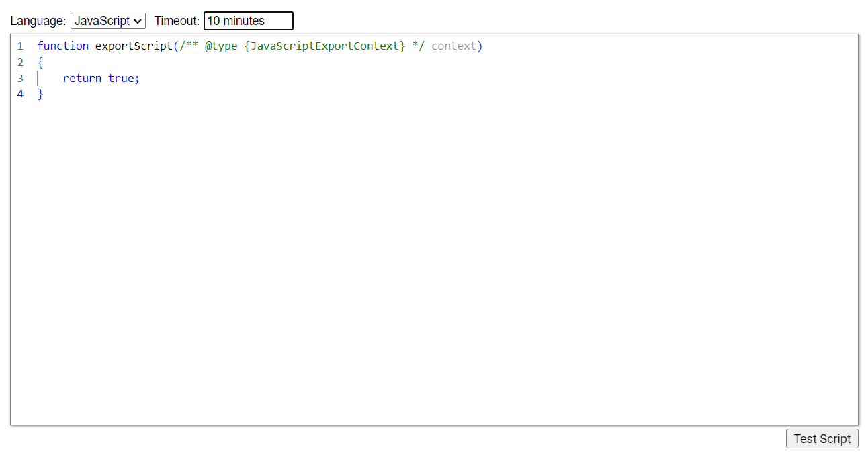Click the @type annotation in comment
This screenshot has height=453, width=868.
pos(221,46)
